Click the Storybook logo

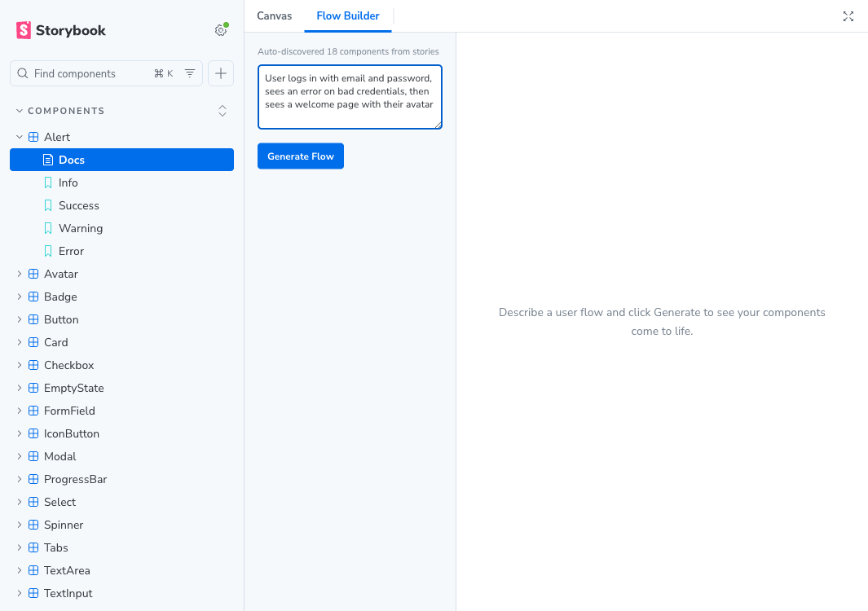61,30
